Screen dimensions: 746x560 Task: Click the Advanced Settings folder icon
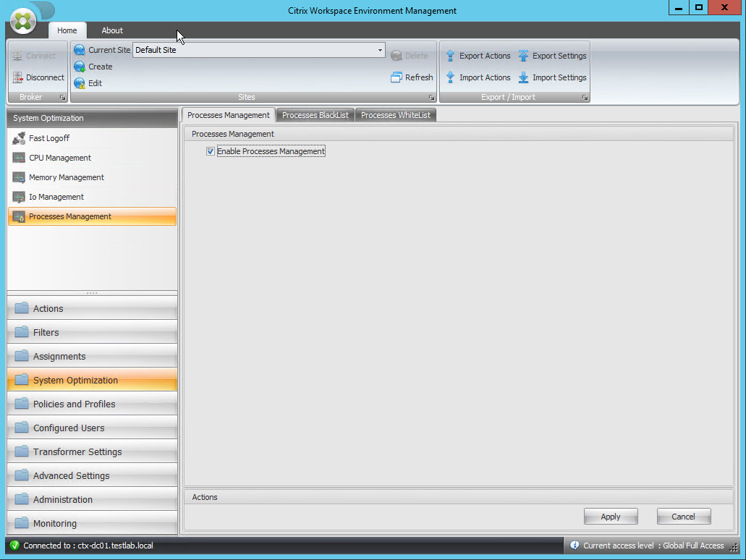tap(22, 475)
